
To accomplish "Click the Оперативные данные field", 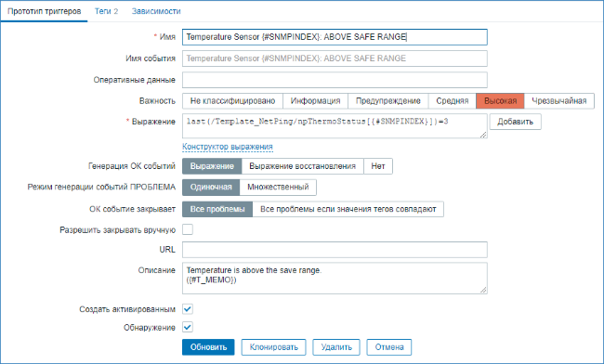I will (335, 80).
